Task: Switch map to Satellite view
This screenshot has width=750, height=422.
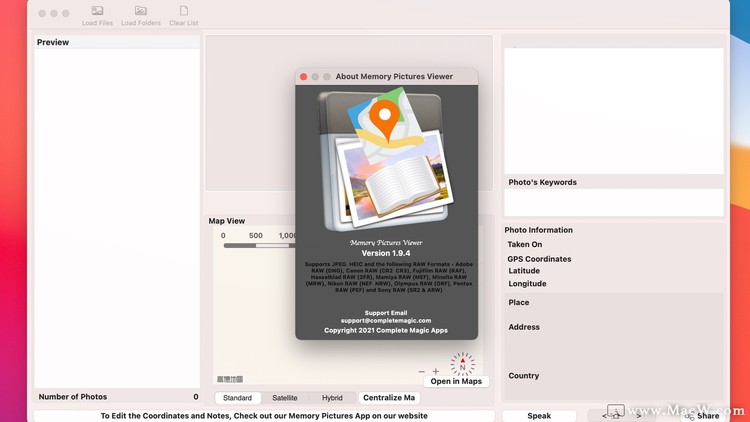Action: pos(285,398)
